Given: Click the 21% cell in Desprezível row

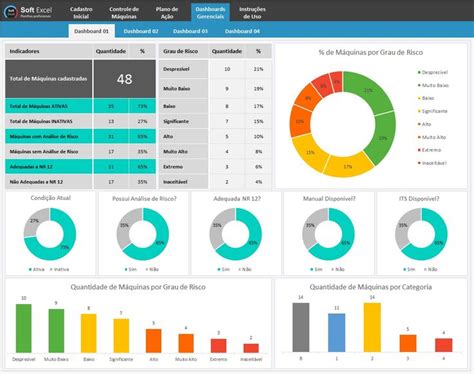Looking at the screenshot, I should pos(258,69).
